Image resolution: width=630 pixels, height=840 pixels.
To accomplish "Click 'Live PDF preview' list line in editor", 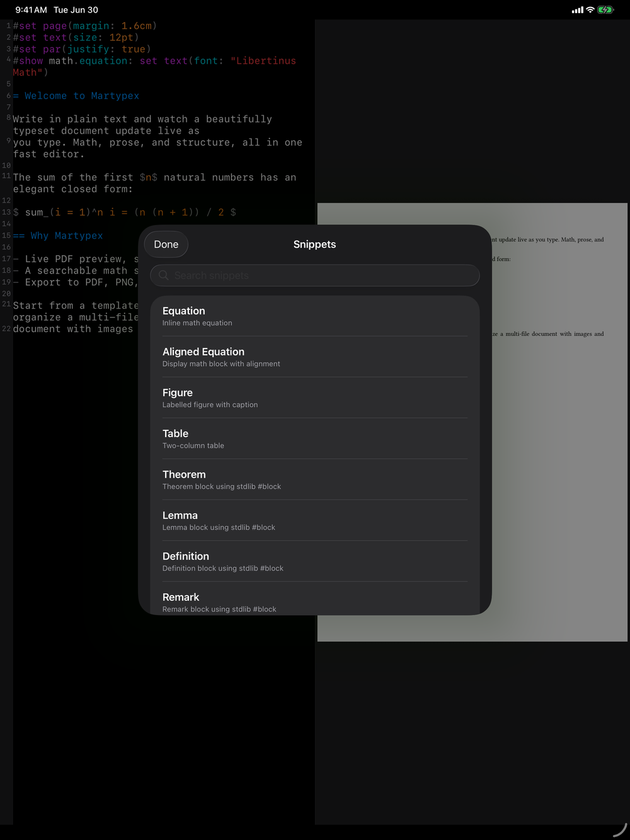I will [x=76, y=259].
